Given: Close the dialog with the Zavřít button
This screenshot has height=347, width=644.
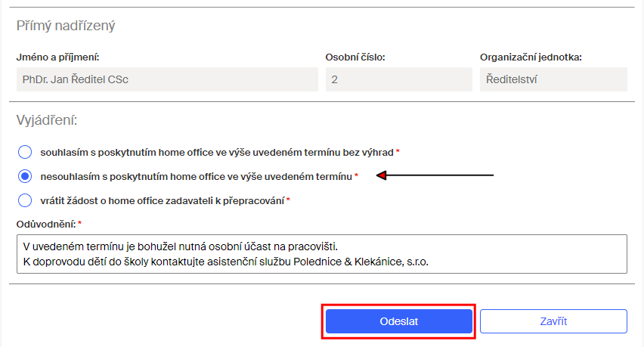Looking at the screenshot, I should coord(553,321).
